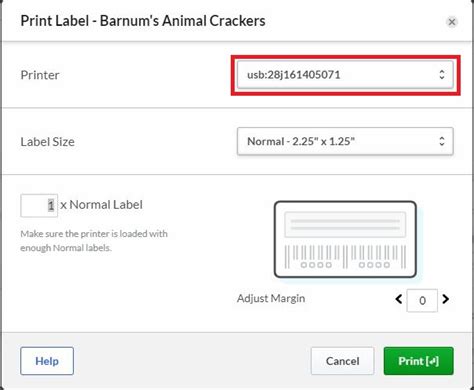Viewport: 474px width, 390px height.
Task: Click the Adjust Margin label
Action: (x=271, y=298)
